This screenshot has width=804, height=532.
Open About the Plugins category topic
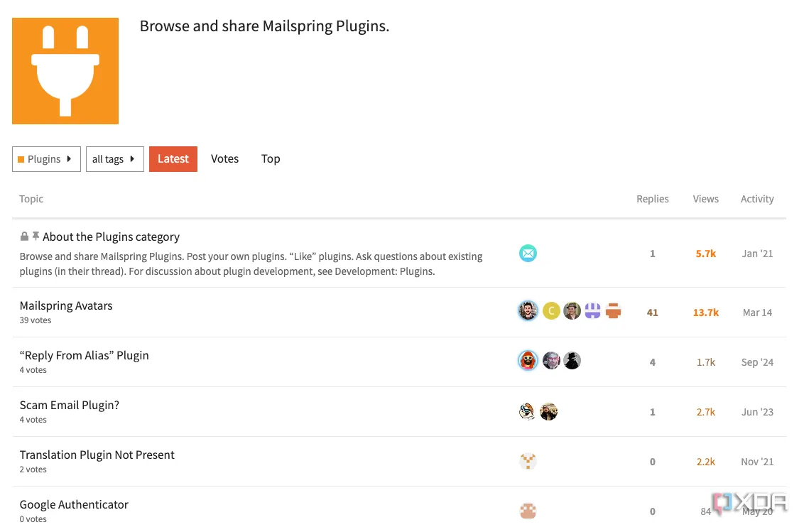[x=111, y=237]
